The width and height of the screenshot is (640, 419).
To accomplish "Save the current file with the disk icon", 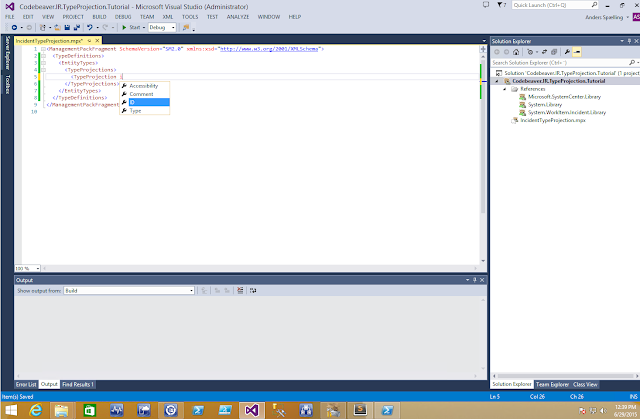I will click(x=67, y=27).
